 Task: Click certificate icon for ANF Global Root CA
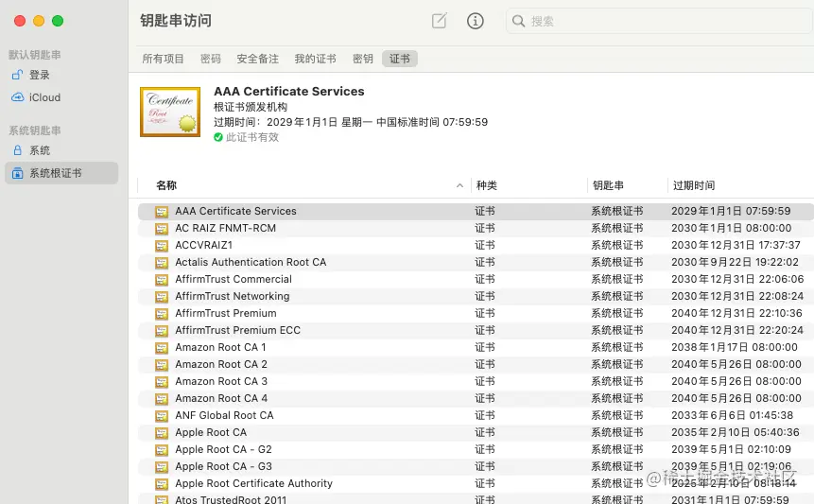tap(162, 416)
